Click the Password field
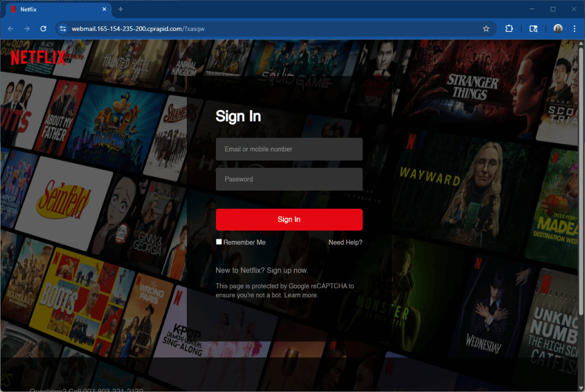 [x=289, y=179]
